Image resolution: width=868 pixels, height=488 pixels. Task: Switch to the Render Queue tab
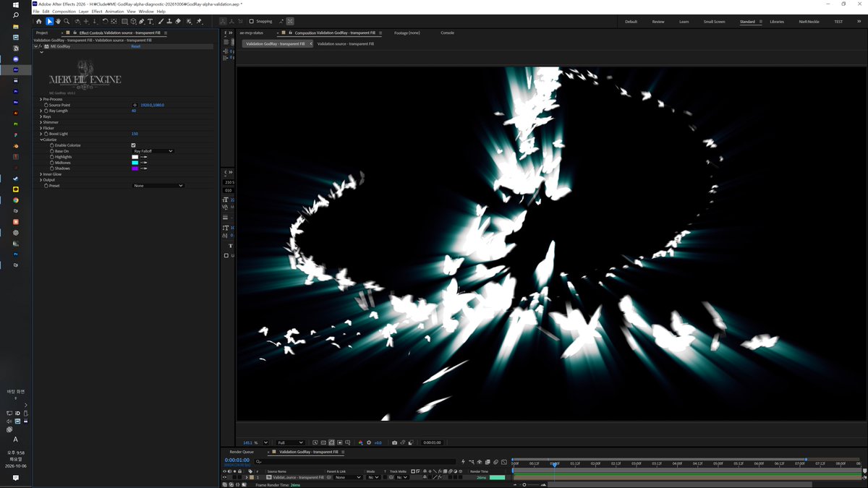[x=242, y=452]
